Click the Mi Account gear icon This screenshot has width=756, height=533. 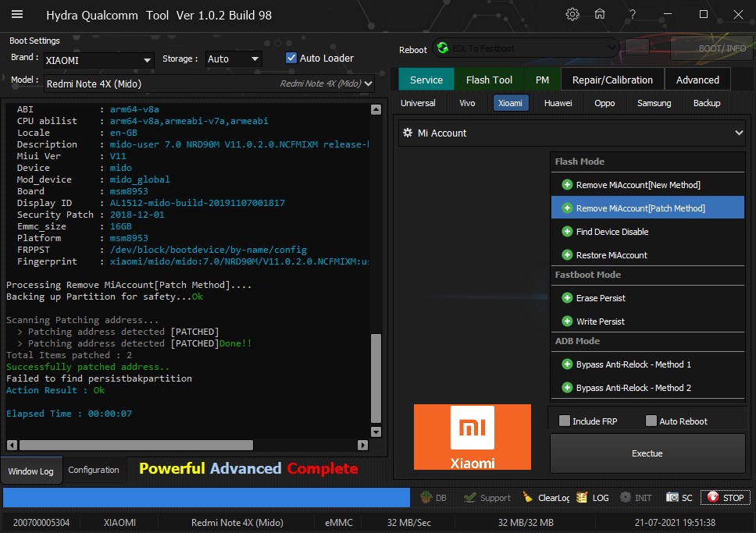pyautogui.click(x=408, y=133)
